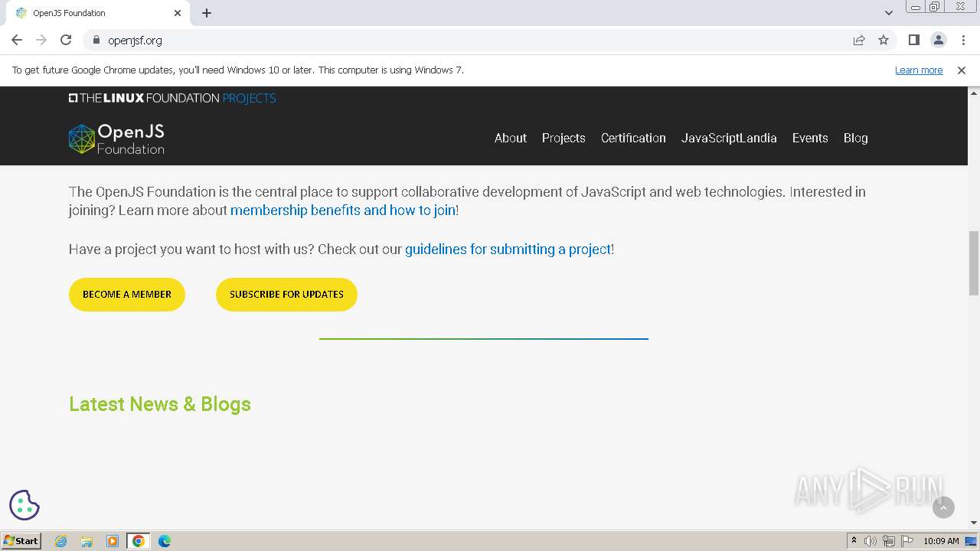Click the OpenJS Foundation logo
980x551 pixels.
point(116,139)
